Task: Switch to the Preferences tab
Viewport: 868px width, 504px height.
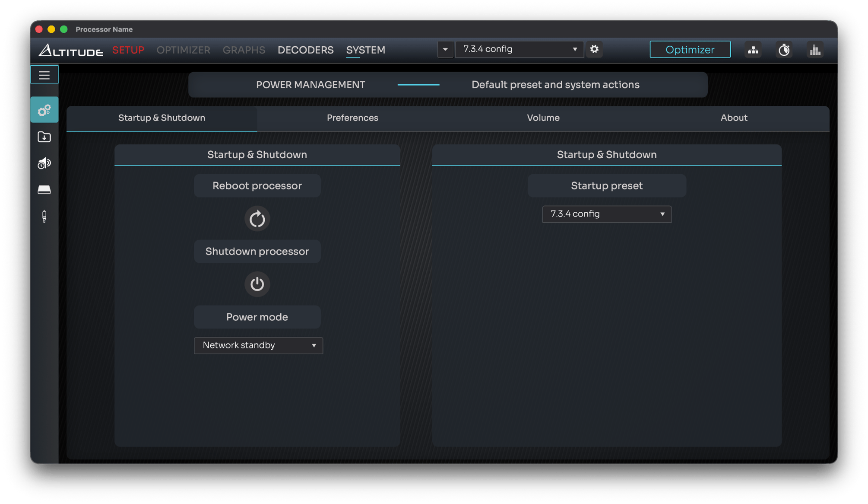Action: [x=352, y=118]
